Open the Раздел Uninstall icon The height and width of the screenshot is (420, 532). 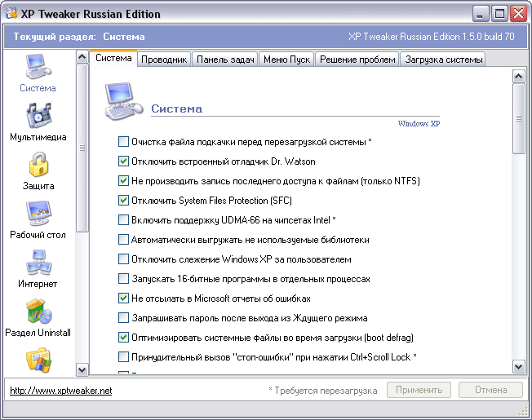coord(38,312)
